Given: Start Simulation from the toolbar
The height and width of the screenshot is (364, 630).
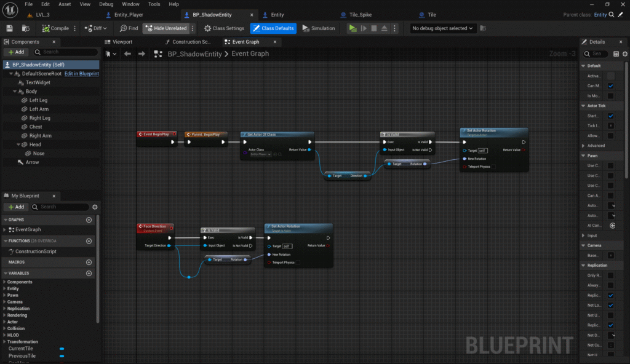Looking at the screenshot, I should pyautogui.click(x=319, y=28).
